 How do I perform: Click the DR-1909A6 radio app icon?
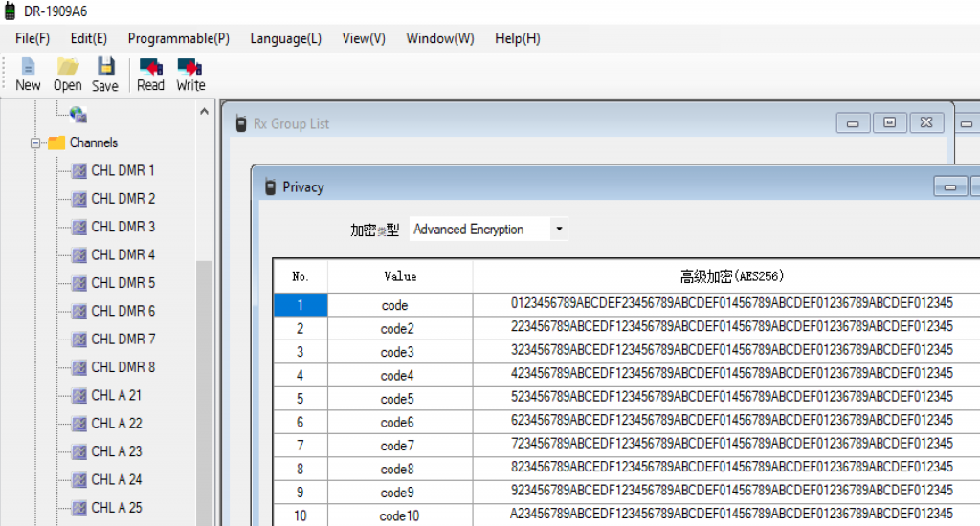pos(10,11)
